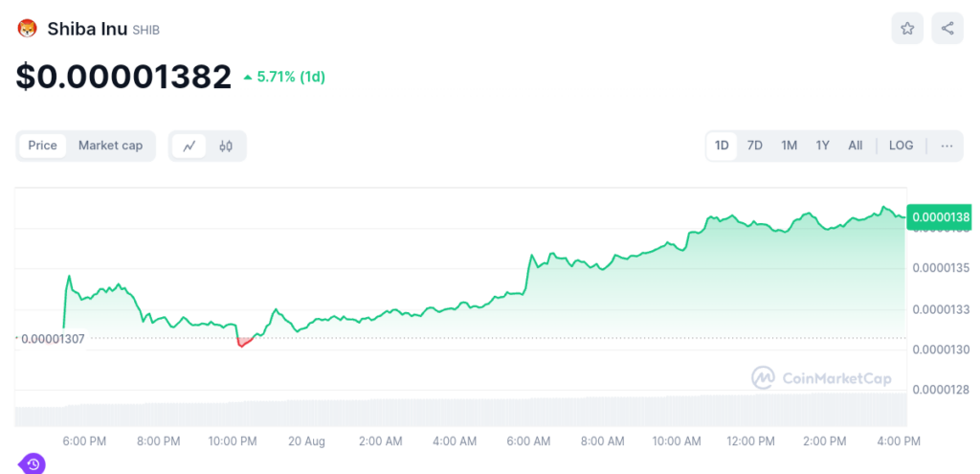Click the 8:00 AM time axis label

click(x=603, y=441)
